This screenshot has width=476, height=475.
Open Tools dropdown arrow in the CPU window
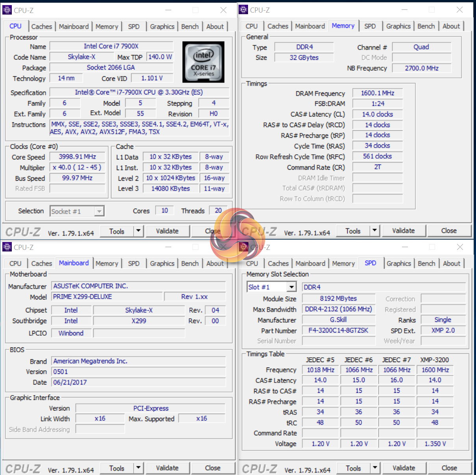tap(139, 231)
